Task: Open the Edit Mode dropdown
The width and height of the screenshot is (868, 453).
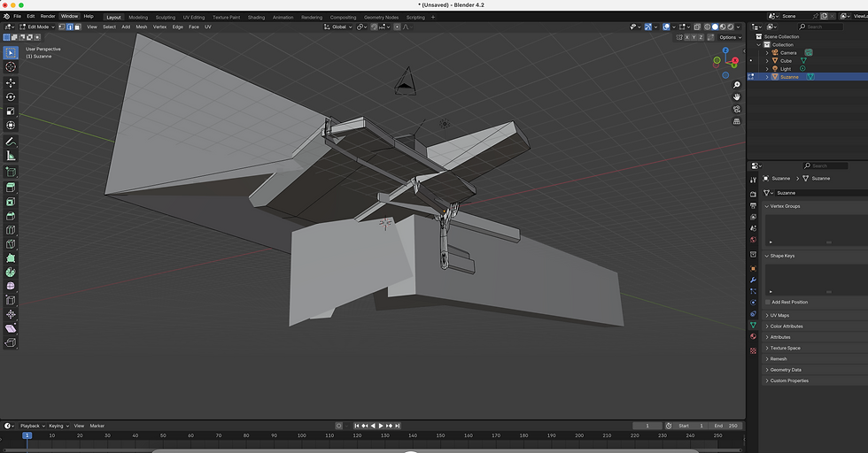Action: tap(37, 27)
